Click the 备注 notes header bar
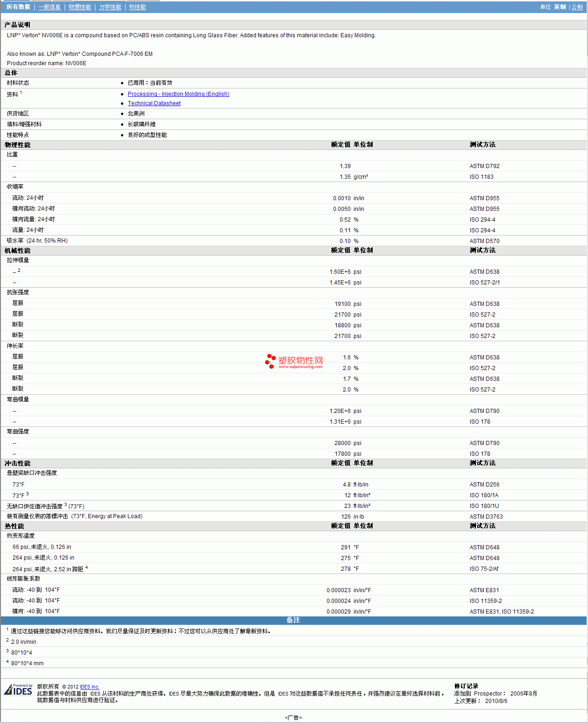The width and height of the screenshot is (588, 723). [x=294, y=620]
